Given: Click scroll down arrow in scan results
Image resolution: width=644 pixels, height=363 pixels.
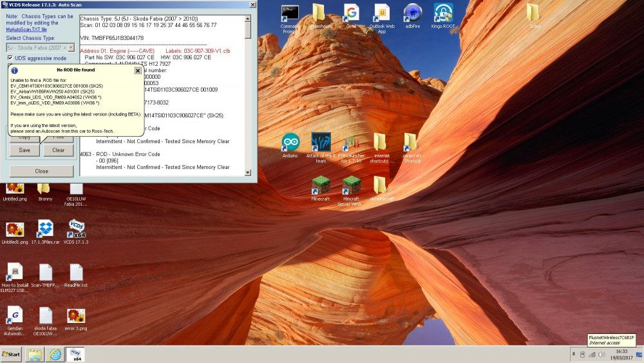Looking at the screenshot, I should pyautogui.click(x=248, y=173).
